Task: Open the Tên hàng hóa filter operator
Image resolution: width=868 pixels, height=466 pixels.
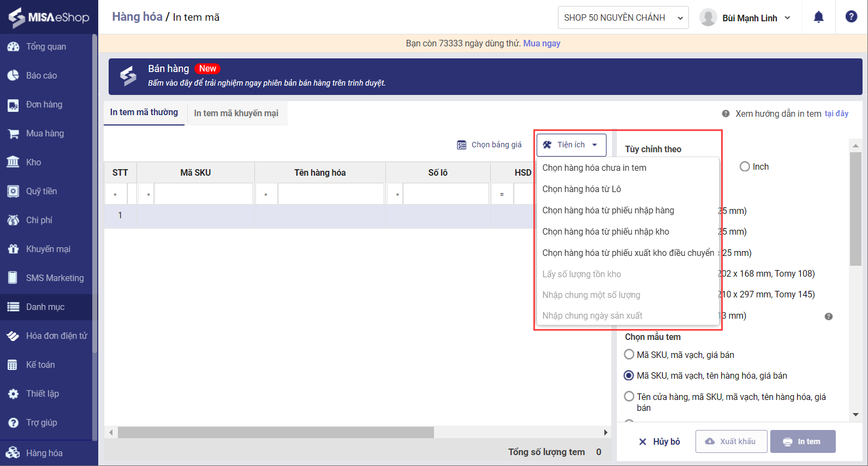Action: (x=266, y=194)
